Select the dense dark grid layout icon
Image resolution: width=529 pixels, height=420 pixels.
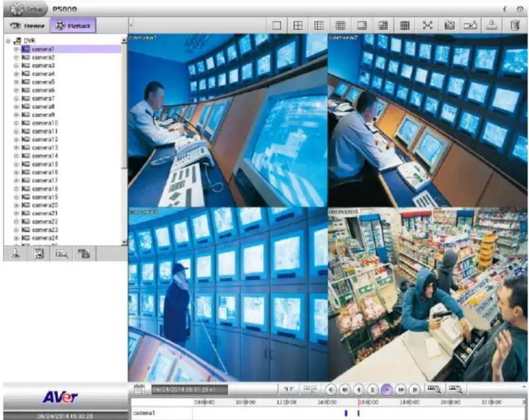coord(405,25)
